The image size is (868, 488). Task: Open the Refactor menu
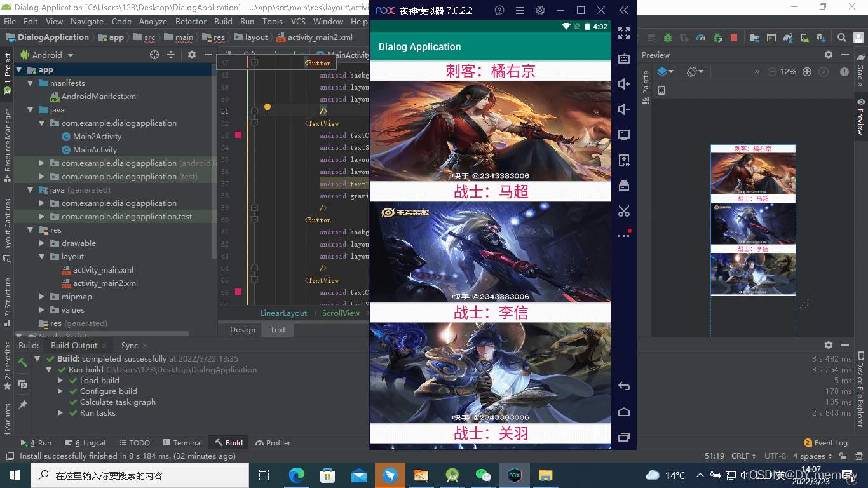[191, 21]
